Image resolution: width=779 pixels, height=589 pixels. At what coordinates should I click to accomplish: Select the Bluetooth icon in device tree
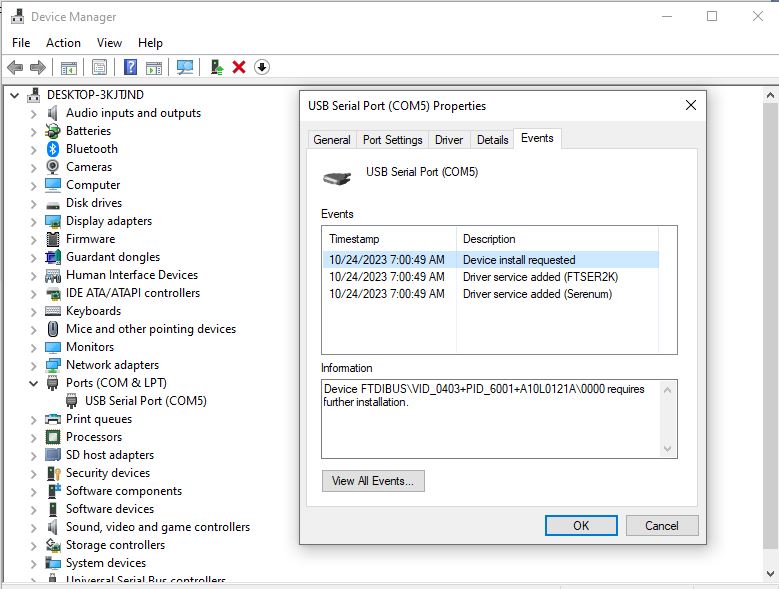point(54,149)
